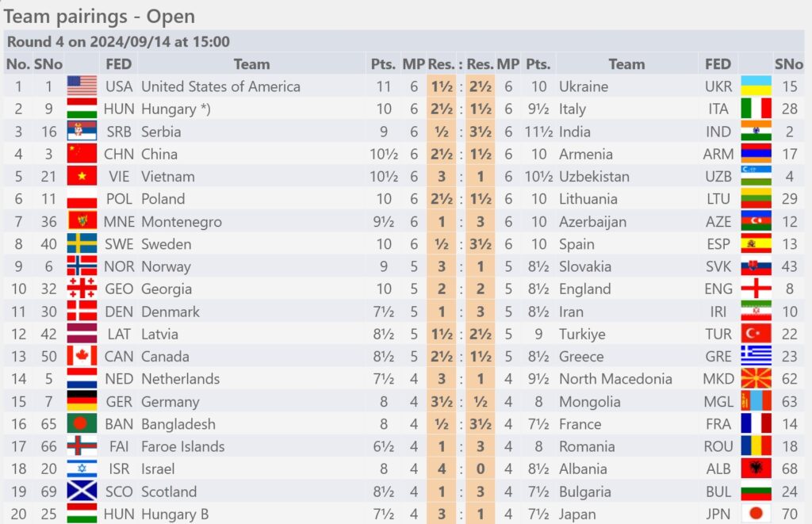Image resolution: width=812 pixels, height=524 pixels.
Task: Click the left Team column header
Action: pos(251,64)
